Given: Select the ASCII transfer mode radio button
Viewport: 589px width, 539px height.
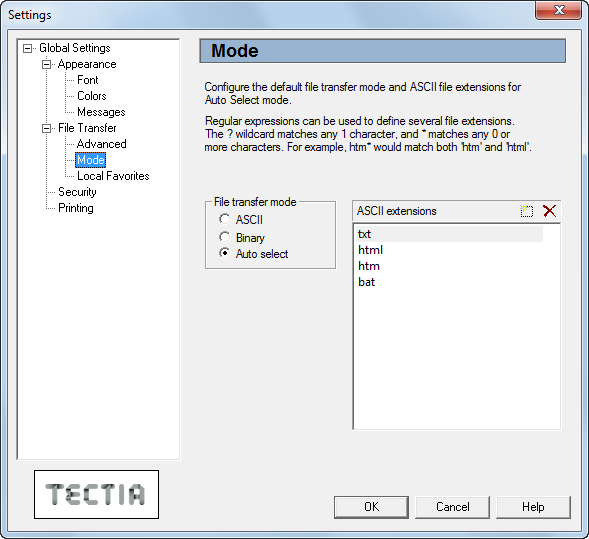Looking at the screenshot, I should (225, 219).
